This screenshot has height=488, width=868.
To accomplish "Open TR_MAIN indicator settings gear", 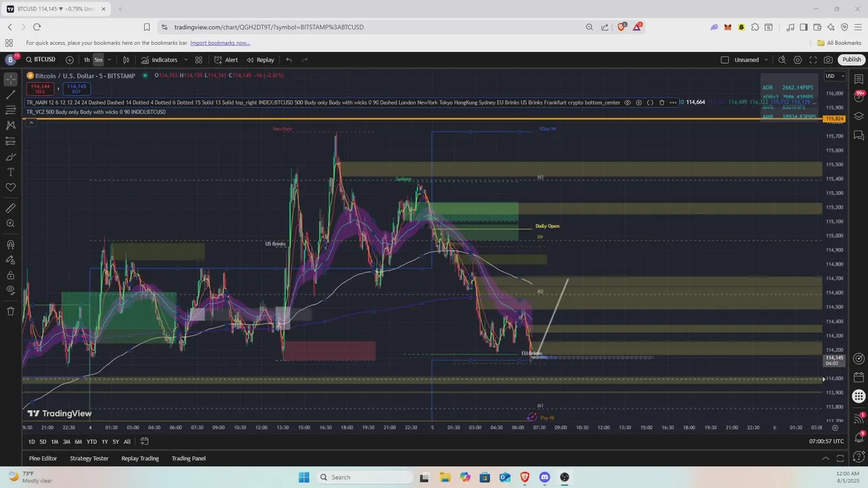I will pos(639,102).
